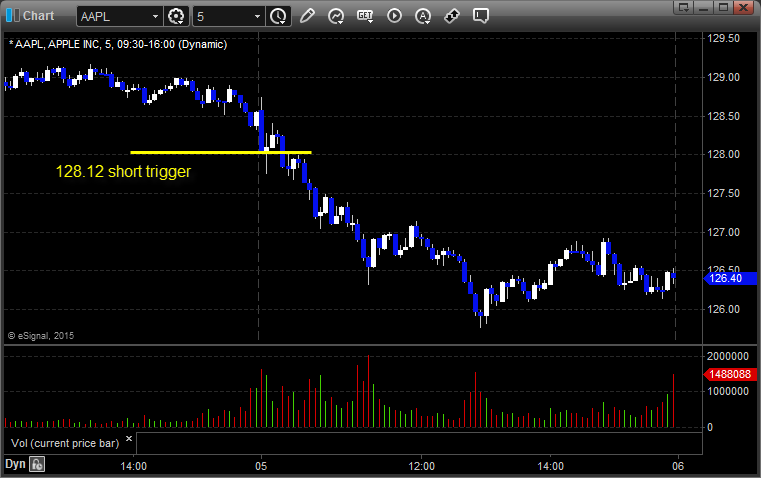Click the 128.12 short trigger annotation
The width and height of the screenshot is (761, 478).
(x=123, y=171)
